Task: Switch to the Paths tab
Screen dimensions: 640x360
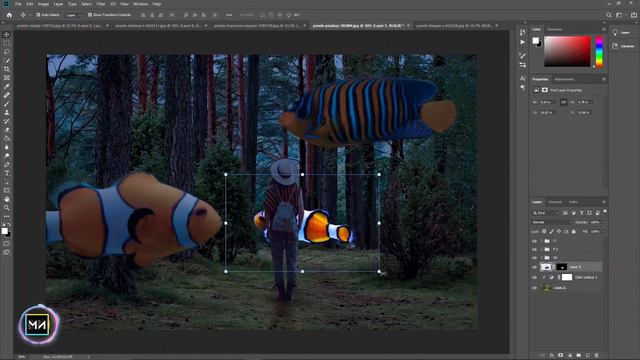Action: coord(573,202)
